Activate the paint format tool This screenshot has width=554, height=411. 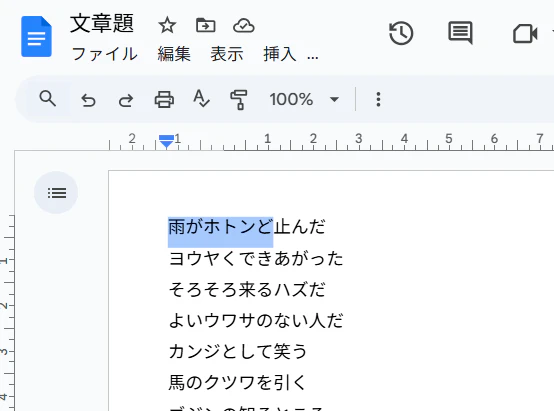click(x=239, y=100)
